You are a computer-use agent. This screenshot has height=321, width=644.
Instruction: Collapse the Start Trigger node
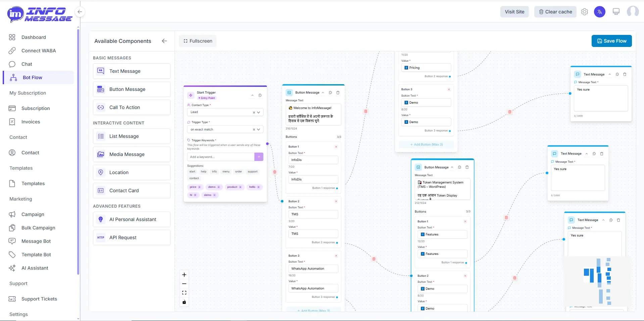252,96
